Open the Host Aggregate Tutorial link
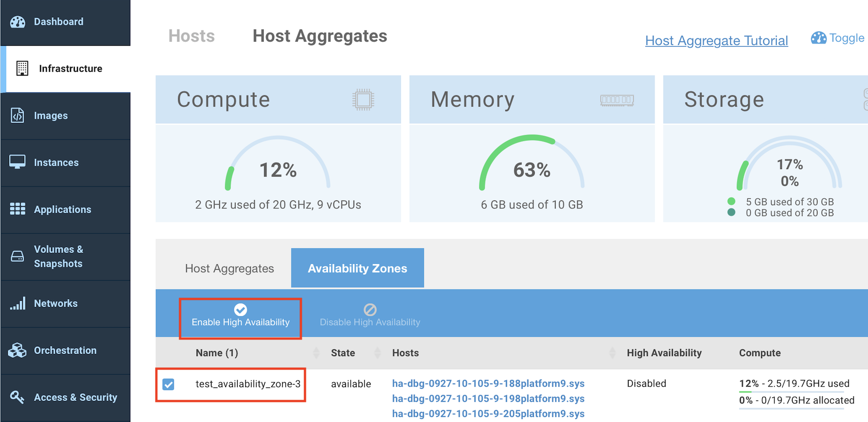 pyautogui.click(x=716, y=41)
